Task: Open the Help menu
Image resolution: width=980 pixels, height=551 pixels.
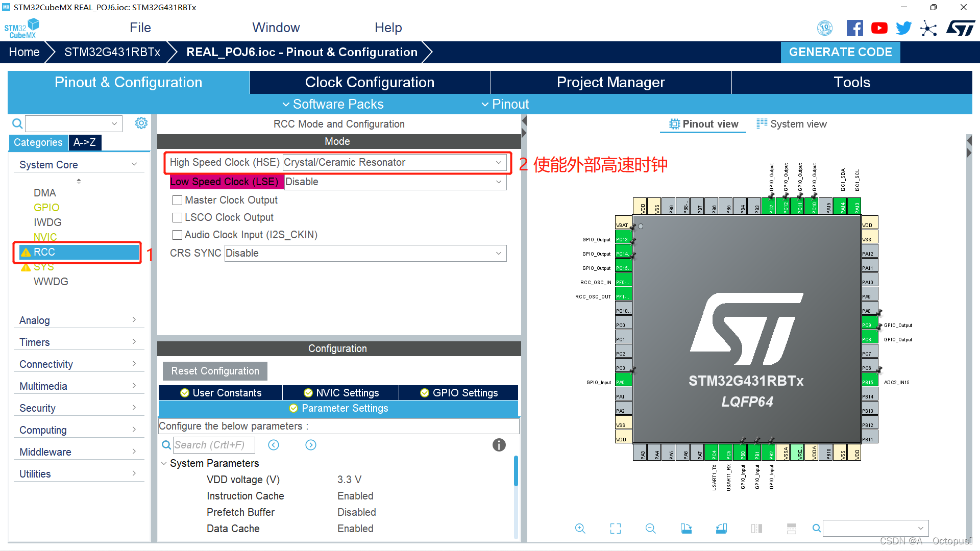Action: 388,28
